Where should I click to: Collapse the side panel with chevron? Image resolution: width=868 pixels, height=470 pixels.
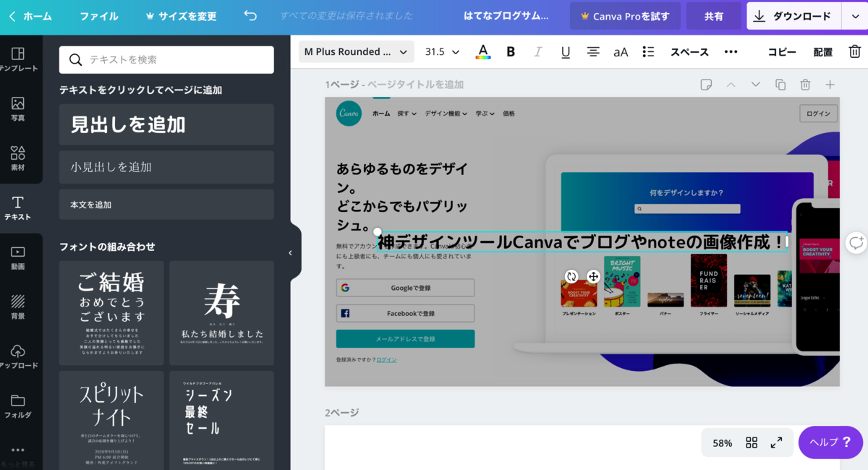pyautogui.click(x=290, y=252)
